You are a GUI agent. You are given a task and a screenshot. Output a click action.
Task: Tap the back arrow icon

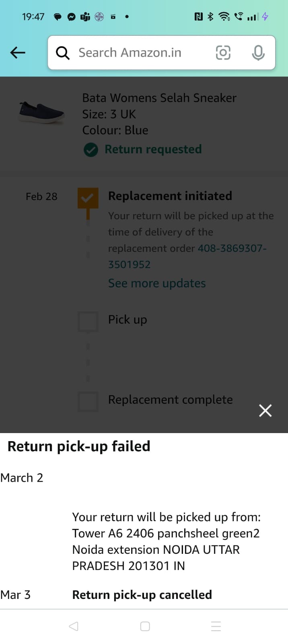18,53
